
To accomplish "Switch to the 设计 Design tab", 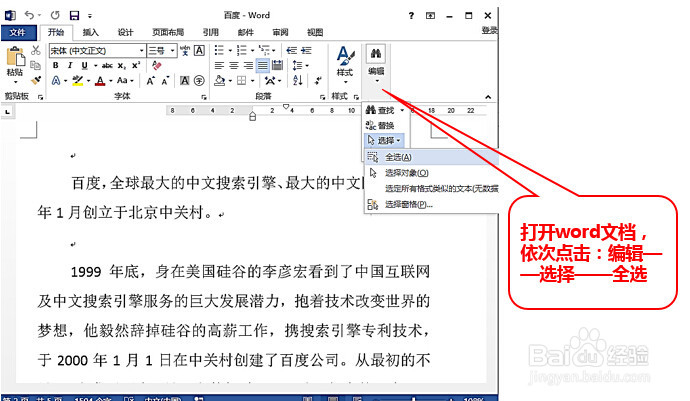I will (x=125, y=32).
